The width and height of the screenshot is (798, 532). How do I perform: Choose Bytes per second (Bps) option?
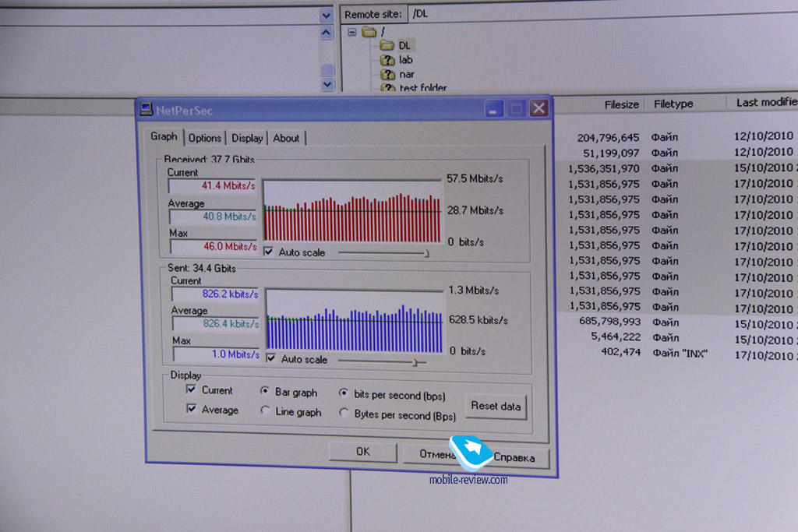pyautogui.click(x=344, y=413)
